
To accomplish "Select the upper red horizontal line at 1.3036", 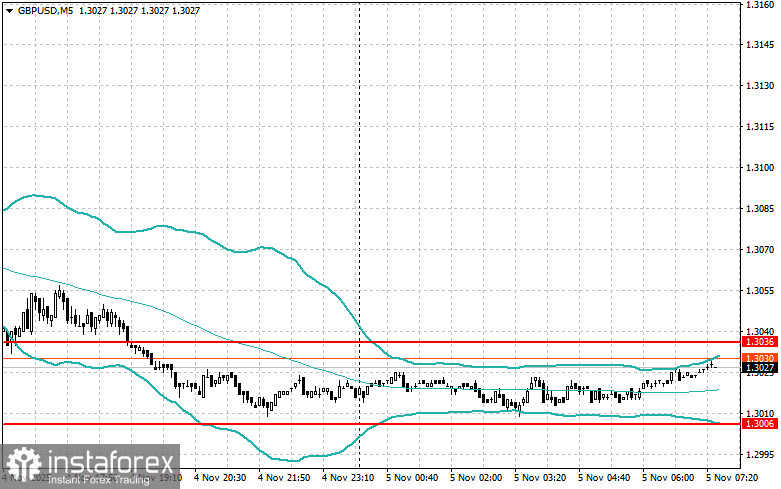I will pyautogui.click(x=371, y=342).
